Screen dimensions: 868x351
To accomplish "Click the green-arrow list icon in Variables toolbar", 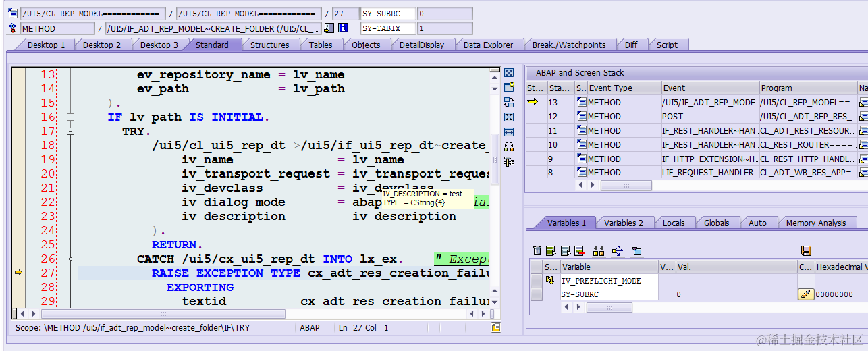I will (551, 250).
